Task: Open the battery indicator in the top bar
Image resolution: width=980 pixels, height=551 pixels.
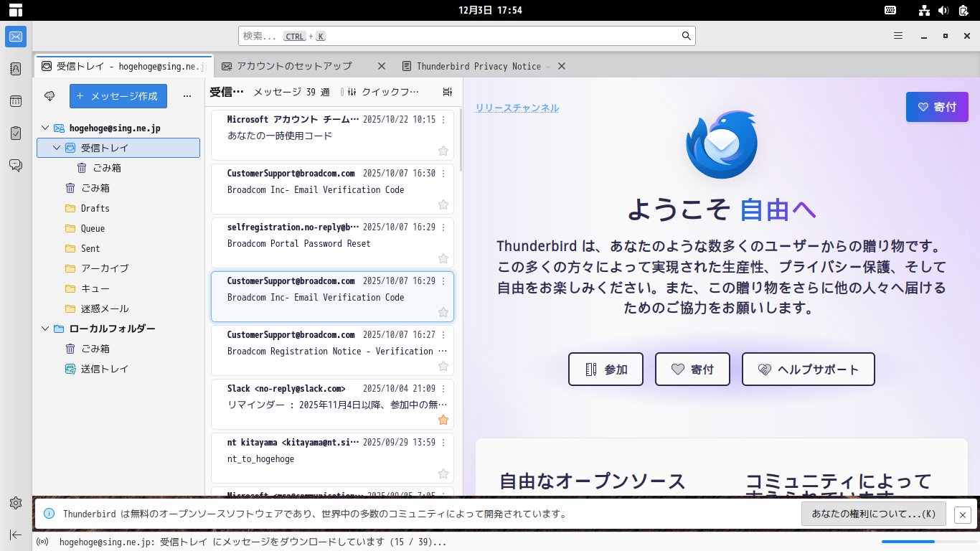Action: coord(963,10)
